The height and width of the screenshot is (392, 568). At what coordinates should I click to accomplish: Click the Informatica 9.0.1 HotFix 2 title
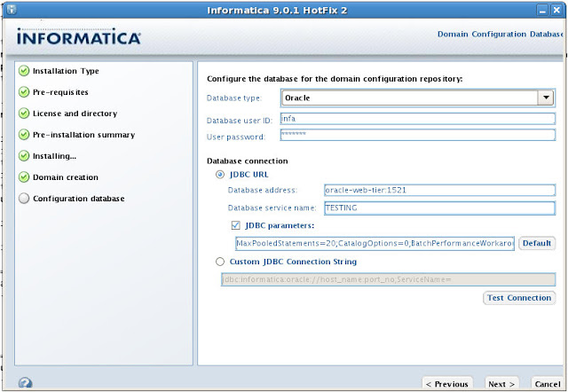click(277, 11)
